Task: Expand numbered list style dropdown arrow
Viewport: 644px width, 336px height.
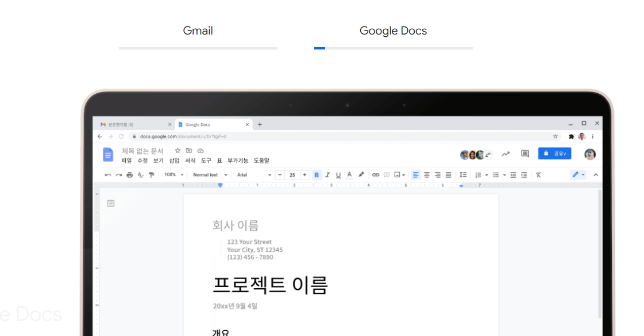Action: [x=487, y=175]
